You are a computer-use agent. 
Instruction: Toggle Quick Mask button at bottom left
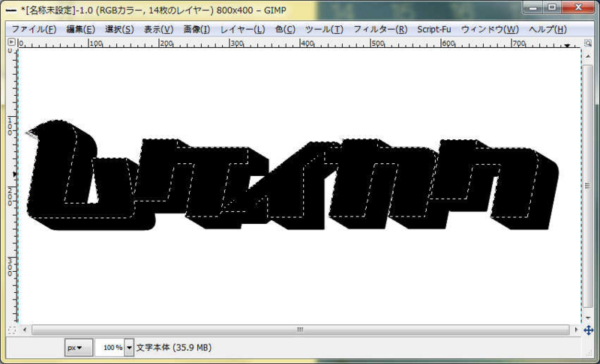pyautogui.click(x=12, y=330)
